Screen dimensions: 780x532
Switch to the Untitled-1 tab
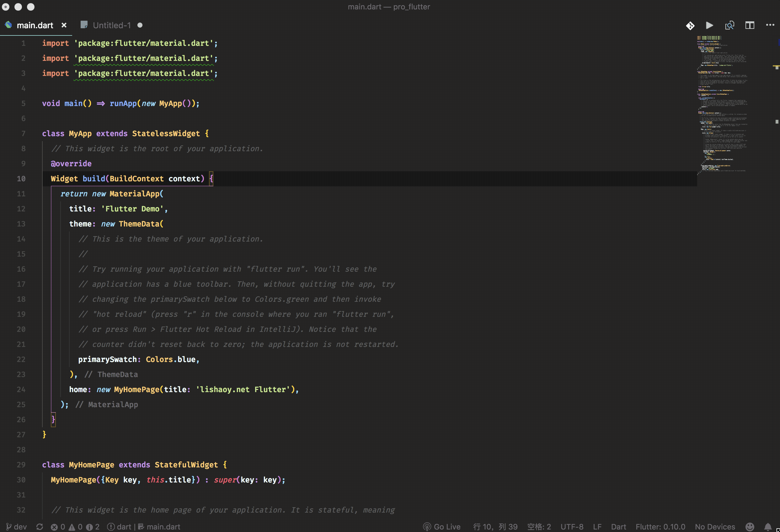pyautogui.click(x=111, y=25)
